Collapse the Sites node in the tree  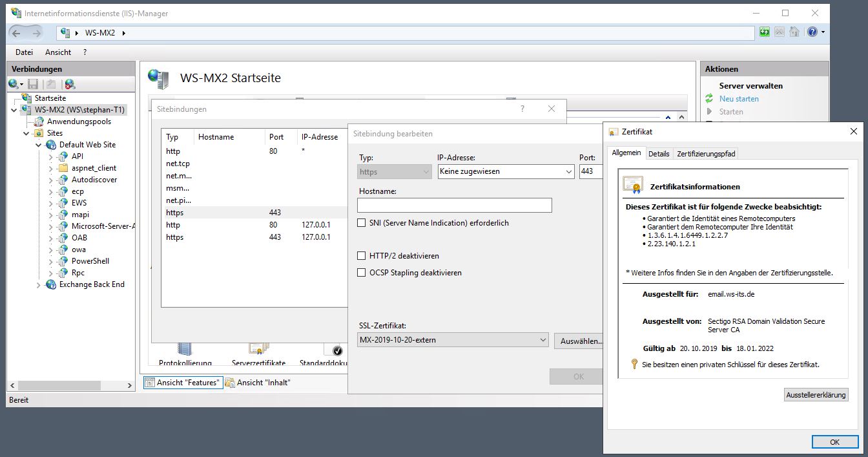click(x=27, y=133)
